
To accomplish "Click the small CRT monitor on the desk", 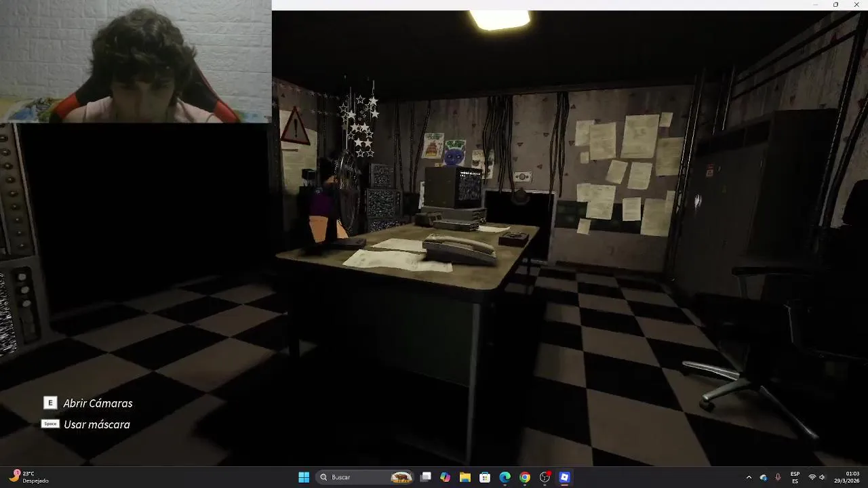I will coord(453,187).
